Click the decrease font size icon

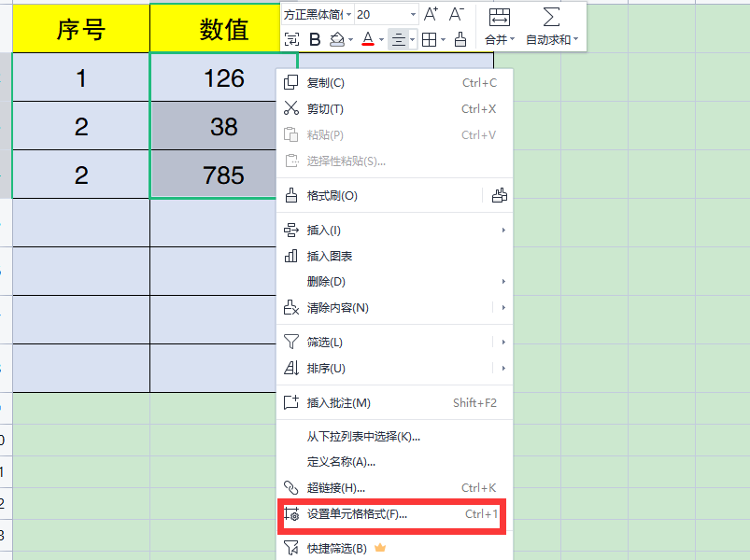(457, 14)
